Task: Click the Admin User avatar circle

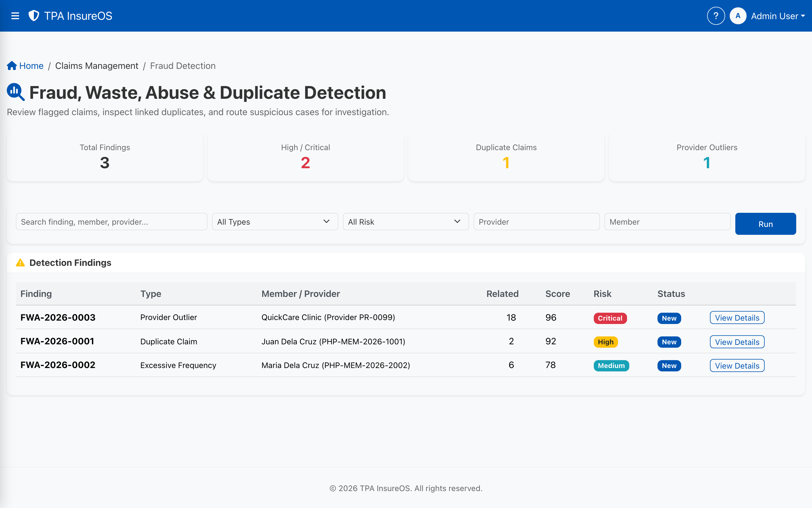Action: tap(738, 16)
